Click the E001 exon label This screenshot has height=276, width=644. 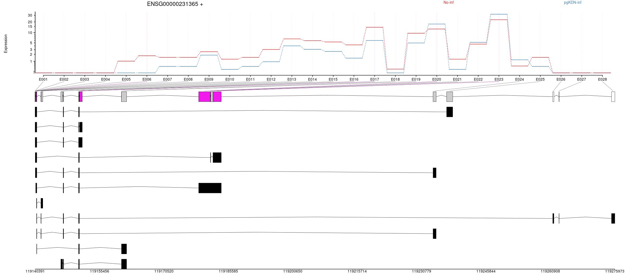point(43,79)
